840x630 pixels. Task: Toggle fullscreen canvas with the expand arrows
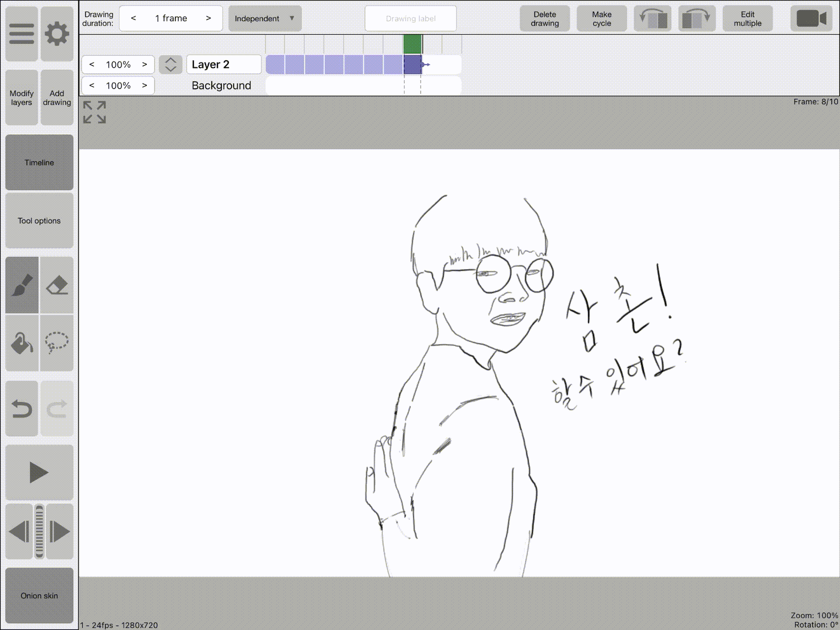click(94, 112)
